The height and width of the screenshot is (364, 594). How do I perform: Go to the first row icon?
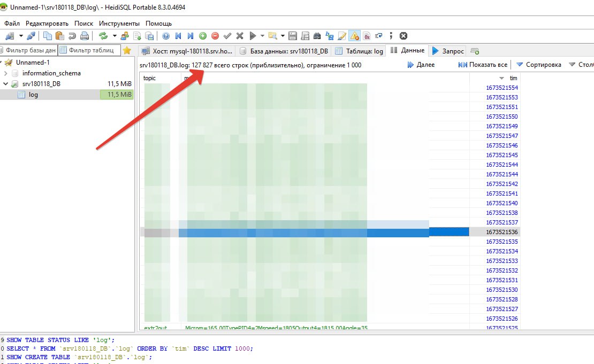pos(178,36)
